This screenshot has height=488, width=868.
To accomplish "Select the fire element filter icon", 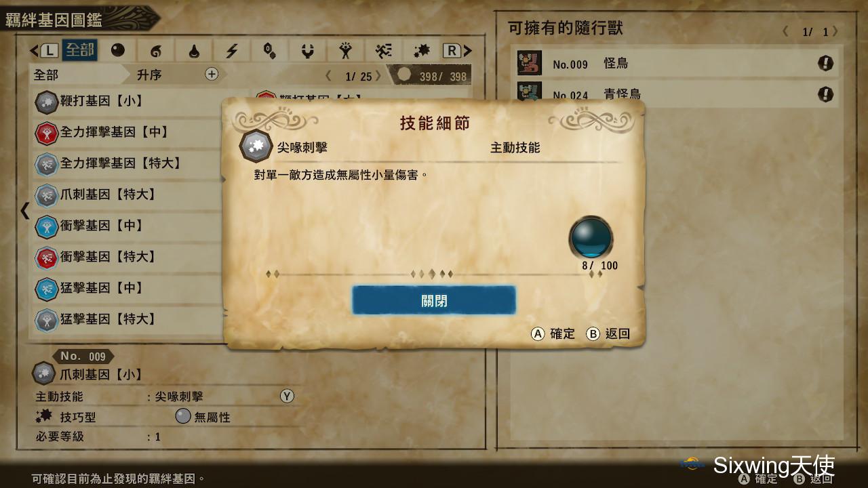I will [x=156, y=51].
